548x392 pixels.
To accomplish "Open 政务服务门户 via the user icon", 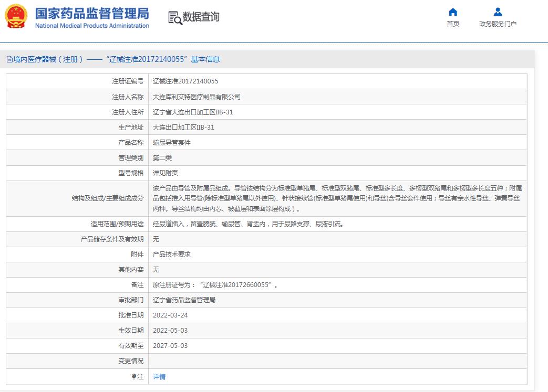I will tap(498, 12).
